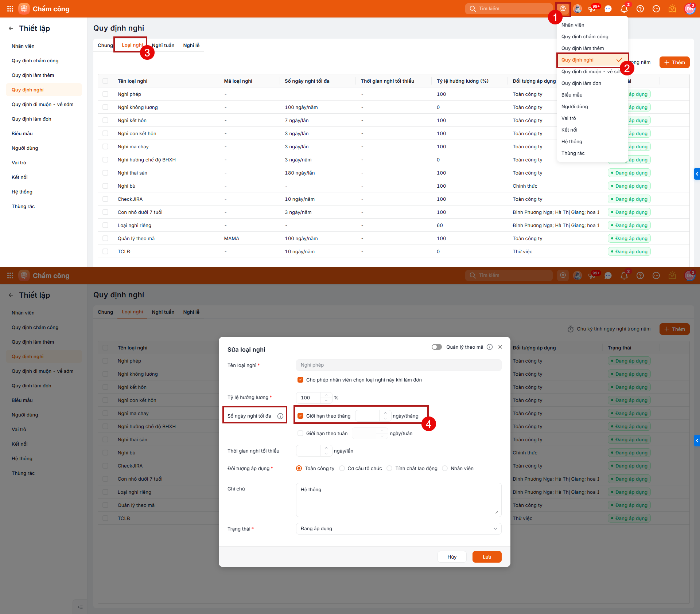Click the ellipsis circle icon in the upper screenshot header
This screenshot has height=614, width=700.
(656, 9)
